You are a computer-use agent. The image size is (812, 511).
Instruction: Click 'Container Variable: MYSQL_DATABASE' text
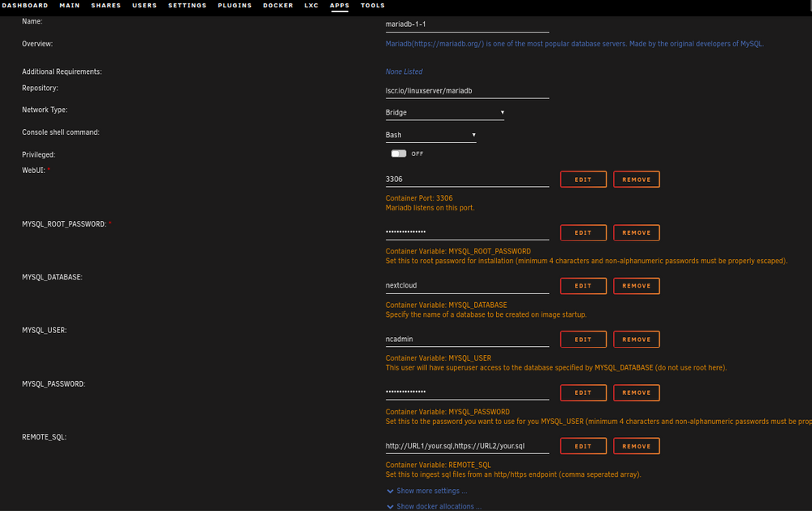click(x=446, y=305)
